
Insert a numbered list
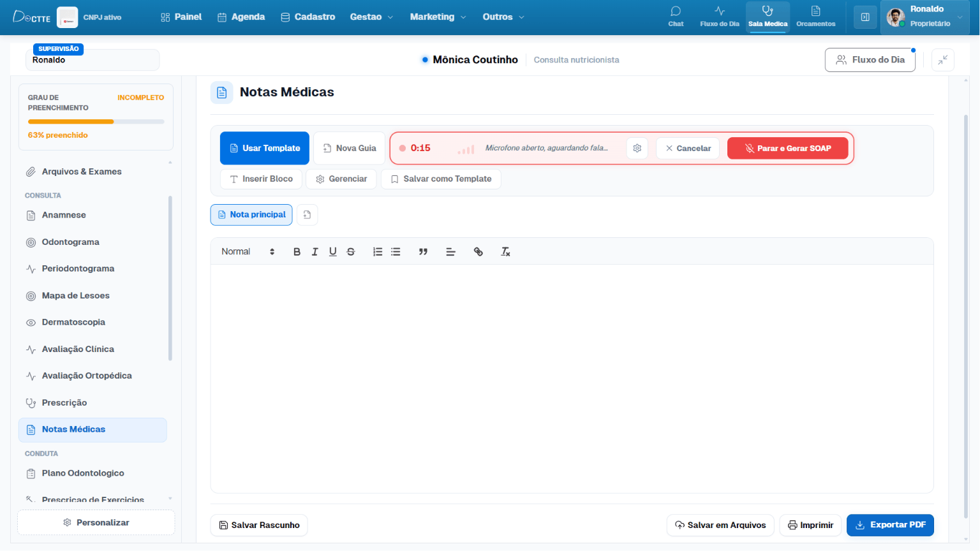(378, 252)
